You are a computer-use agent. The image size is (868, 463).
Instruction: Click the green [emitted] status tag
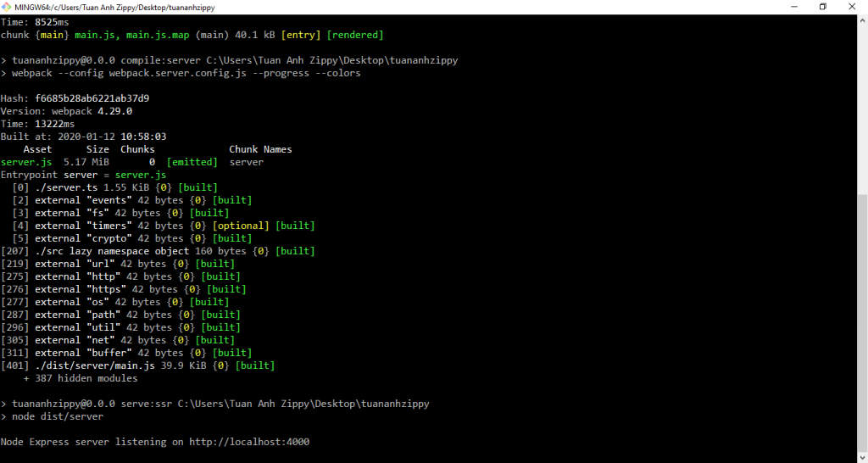[x=192, y=162]
